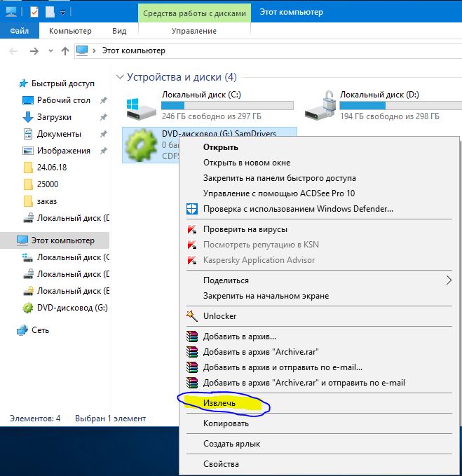Collapse the Устройства и диски group
The image size is (462, 476).
coord(120,77)
